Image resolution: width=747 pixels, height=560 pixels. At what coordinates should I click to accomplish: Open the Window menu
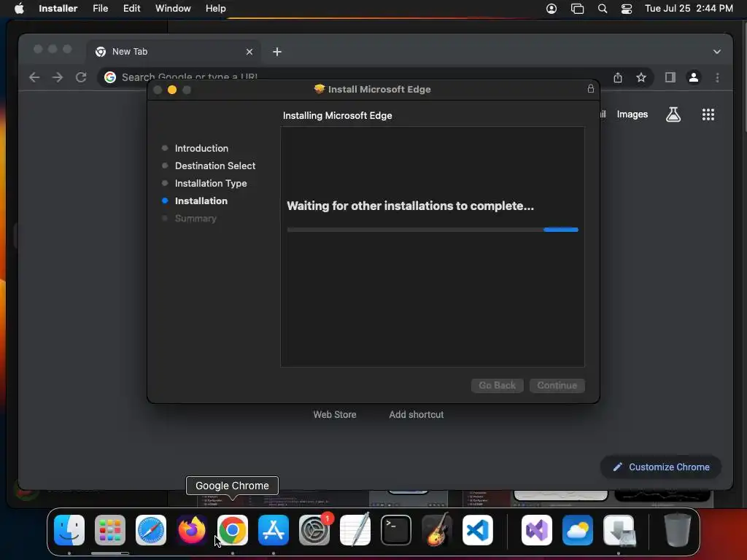click(x=173, y=9)
